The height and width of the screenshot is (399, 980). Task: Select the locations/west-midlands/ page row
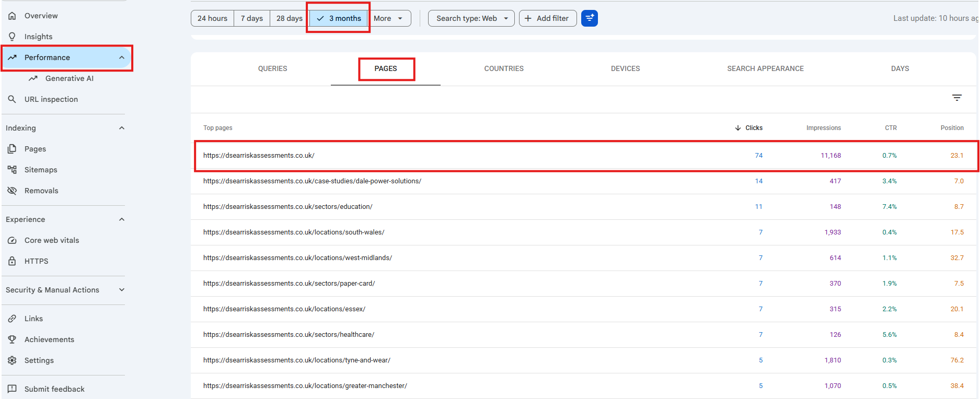583,258
